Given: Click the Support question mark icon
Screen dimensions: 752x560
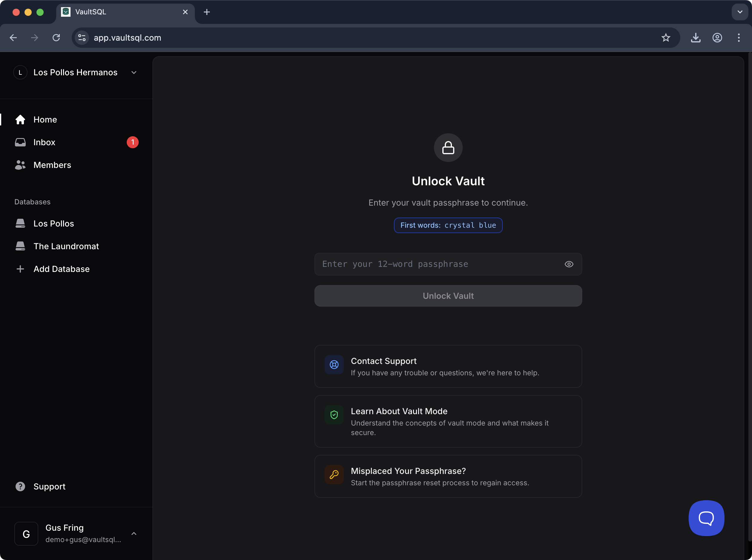Looking at the screenshot, I should tap(20, 487).
